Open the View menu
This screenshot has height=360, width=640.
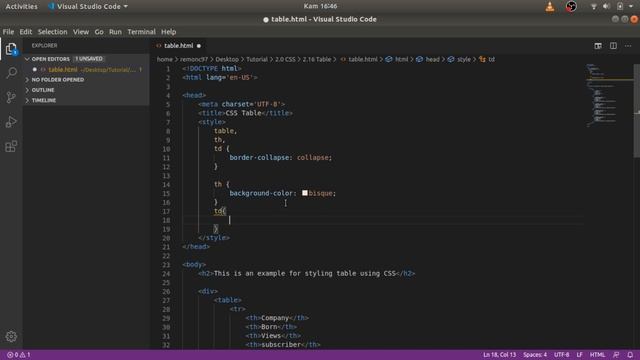[81, 32]
